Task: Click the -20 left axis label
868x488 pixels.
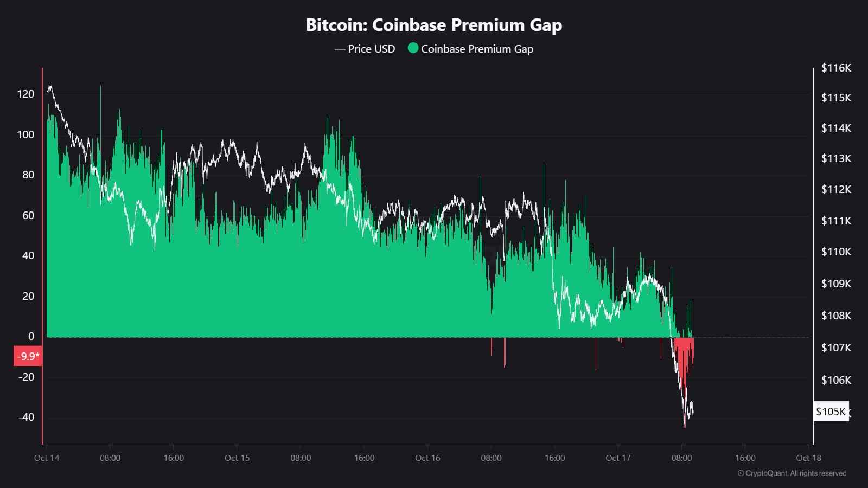Action: [25, 377]
